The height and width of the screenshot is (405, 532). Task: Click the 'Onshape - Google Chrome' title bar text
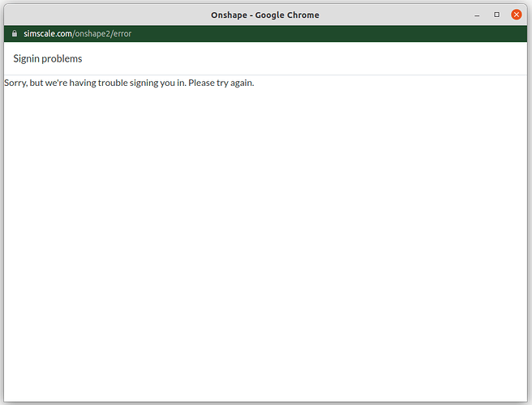pyautogui.click(x=265, y=15)
